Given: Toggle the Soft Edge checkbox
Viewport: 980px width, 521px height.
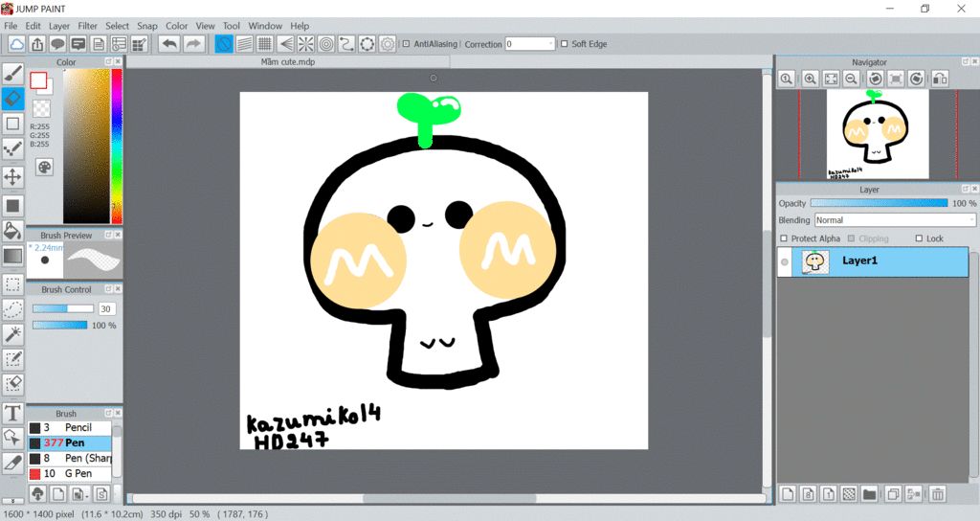Looking at the screenshot, I should 565,44.
